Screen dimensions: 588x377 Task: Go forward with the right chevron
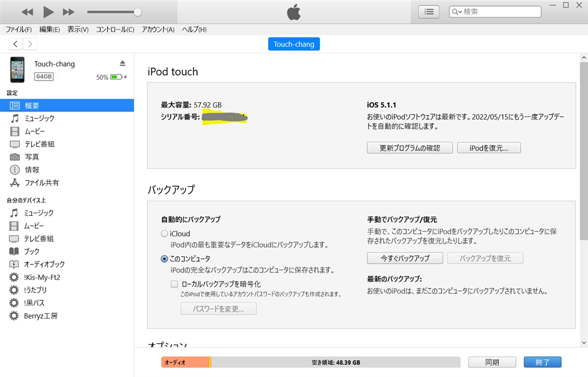point(30,44)
